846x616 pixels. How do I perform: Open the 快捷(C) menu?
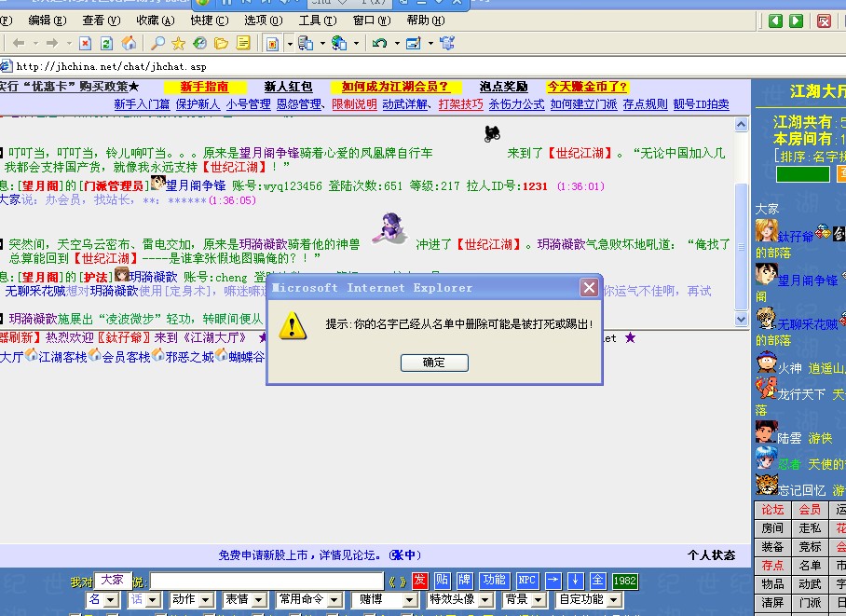pyautogui.click(x=210, y=21)
